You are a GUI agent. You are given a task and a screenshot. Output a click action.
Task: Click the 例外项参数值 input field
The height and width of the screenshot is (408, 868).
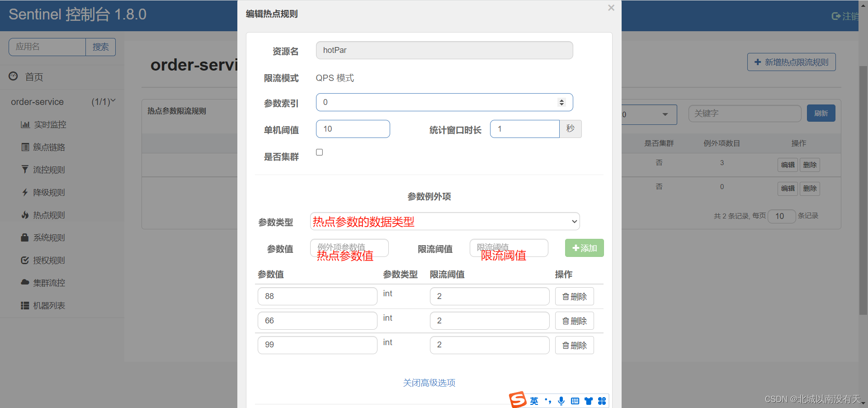coord(349,248)
